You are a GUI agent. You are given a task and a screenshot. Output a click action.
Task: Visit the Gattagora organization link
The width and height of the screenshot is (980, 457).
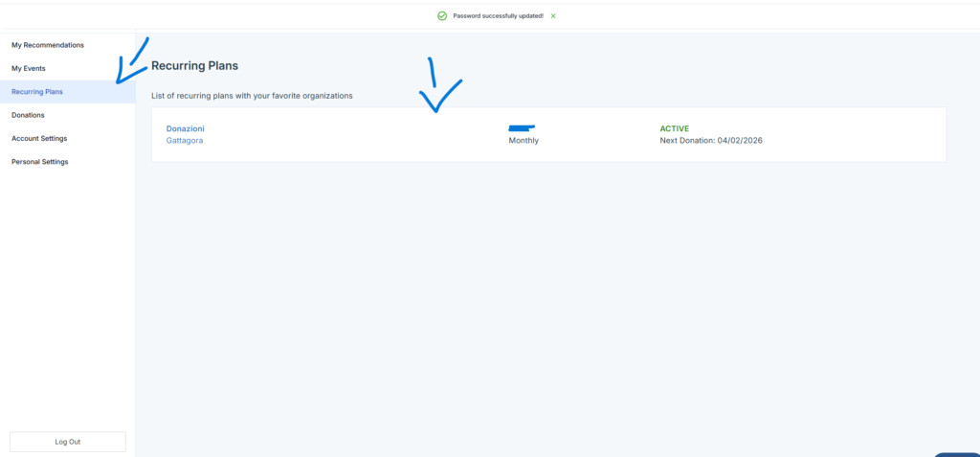point(185,141)
